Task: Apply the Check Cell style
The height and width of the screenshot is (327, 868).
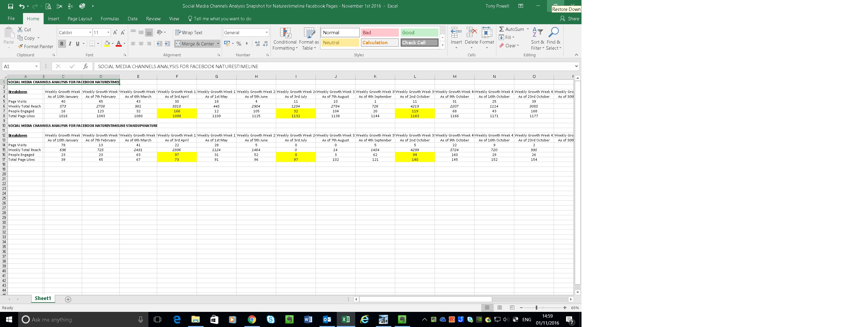Action: 419,42
